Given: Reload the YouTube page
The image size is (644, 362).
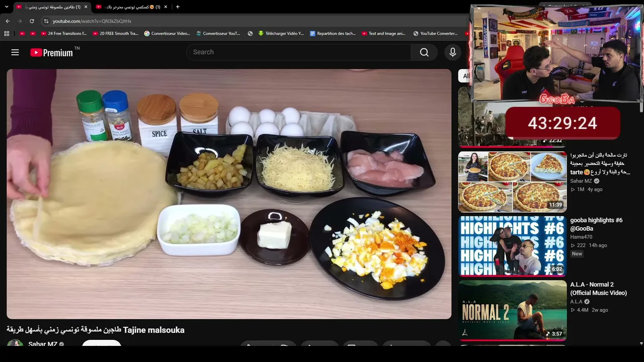Looking at the screenshot, I should [x=32, y=21].
